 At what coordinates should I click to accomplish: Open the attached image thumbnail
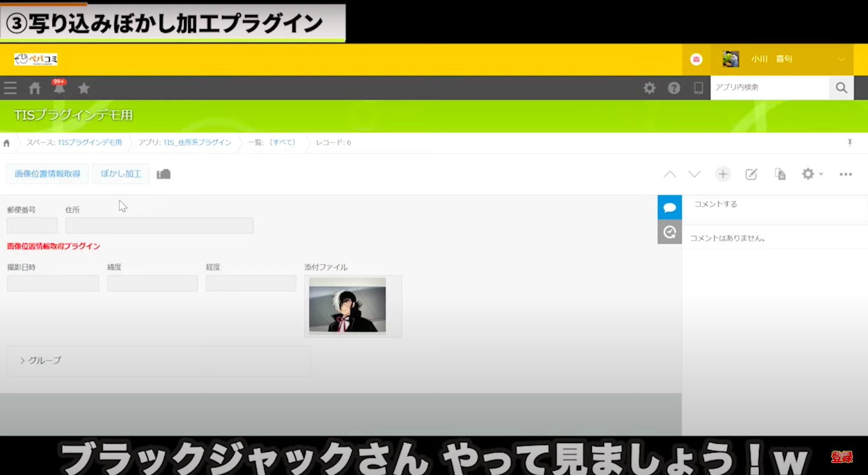(x=347, y=305)
